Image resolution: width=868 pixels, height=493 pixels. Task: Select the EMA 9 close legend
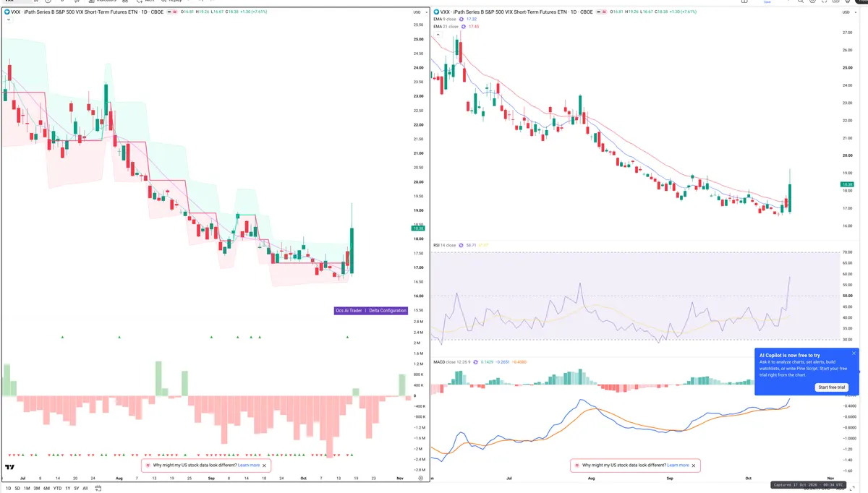point(445,19)
